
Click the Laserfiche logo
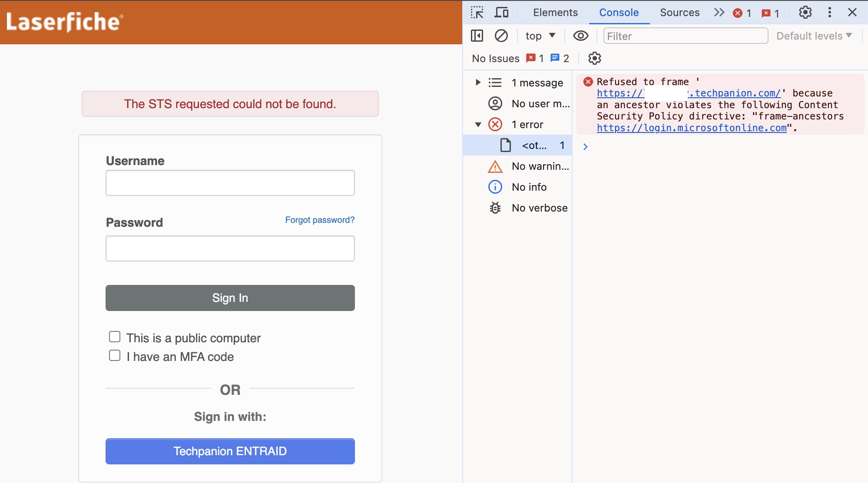pos(65,22)
